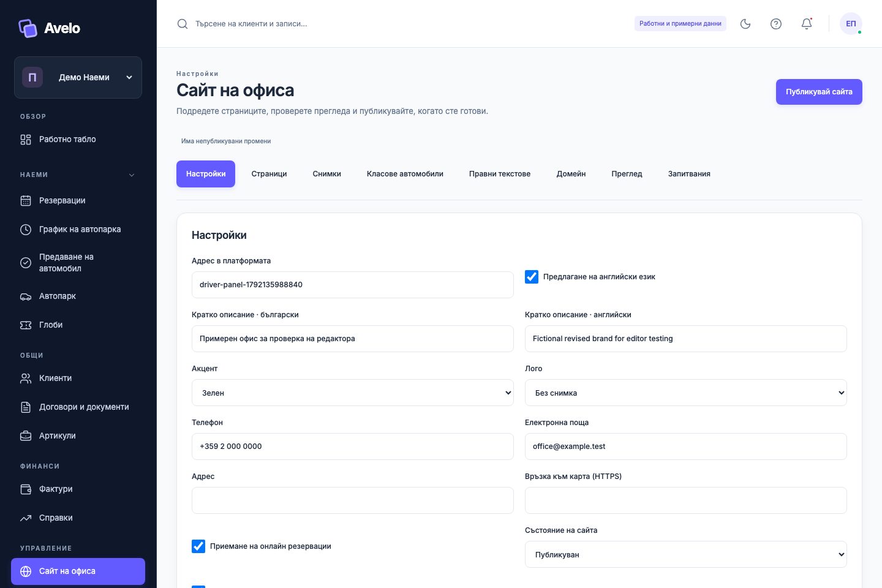882x588 pixels.
Task: Switch to the Страници tab
Action: click(x=269, y=174)
